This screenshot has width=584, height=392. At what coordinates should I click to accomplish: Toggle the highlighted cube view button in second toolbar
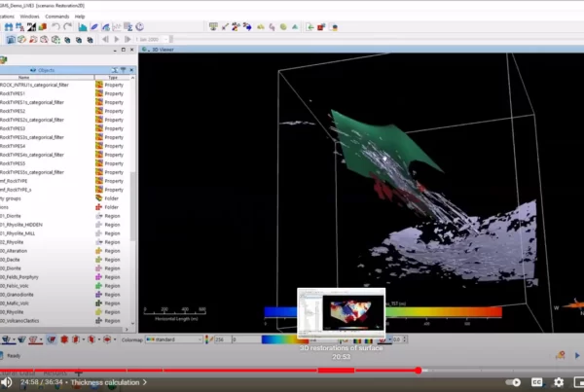11,40
